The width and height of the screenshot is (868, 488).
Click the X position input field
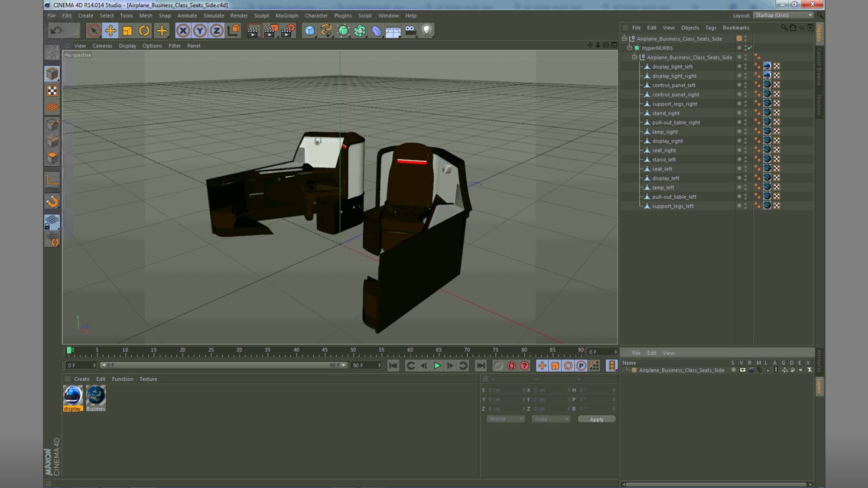pos(506,390)
